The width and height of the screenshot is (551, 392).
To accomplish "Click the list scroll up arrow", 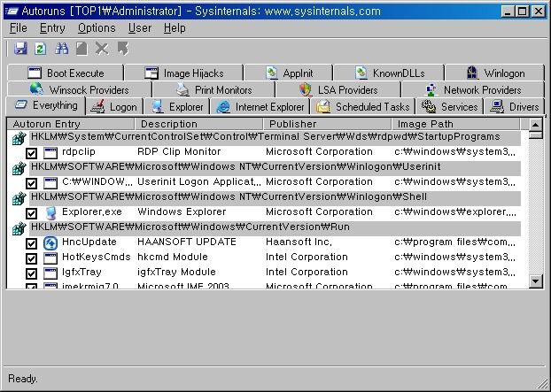I will 536,125.
